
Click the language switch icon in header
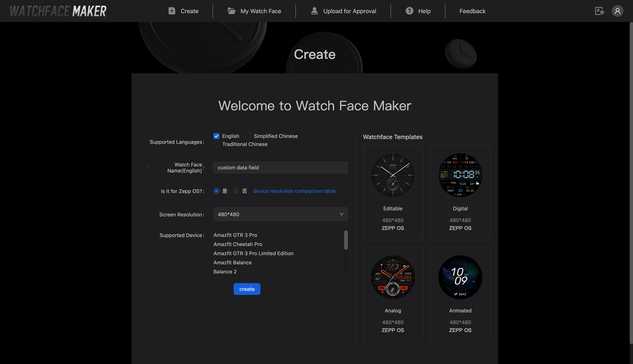coord(599,11)
